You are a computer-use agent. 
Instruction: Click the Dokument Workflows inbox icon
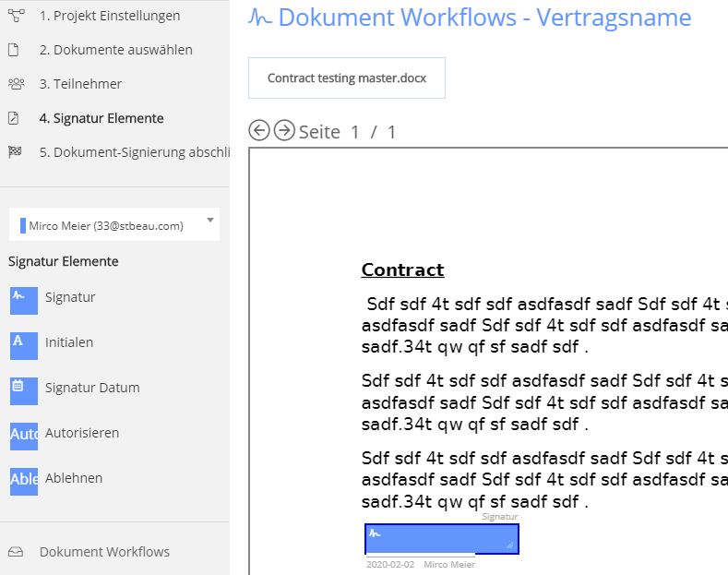pyautogui.click(x=16, y=552)
